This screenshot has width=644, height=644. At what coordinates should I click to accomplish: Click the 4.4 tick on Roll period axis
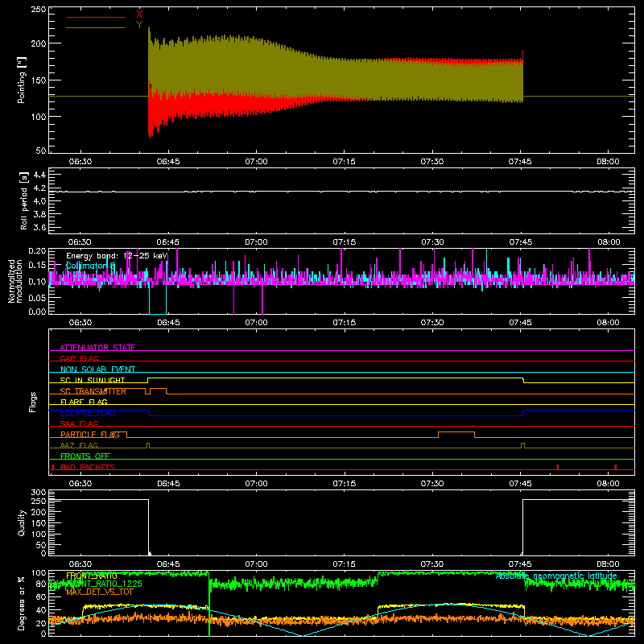[x=39, y=175]
